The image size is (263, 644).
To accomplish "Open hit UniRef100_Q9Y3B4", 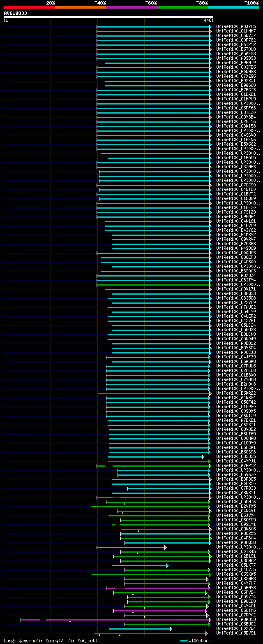I will (236, 117).
